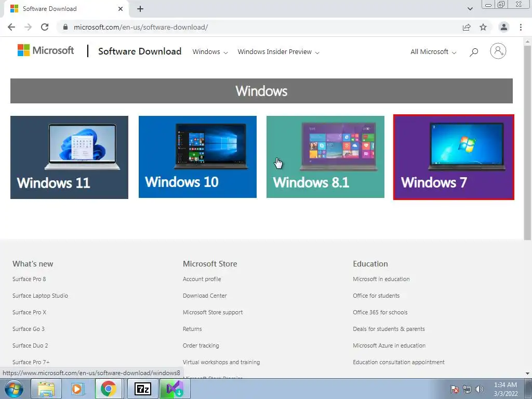Click the scrollbar down arrow
The height and width of the screenshot is (399, 532).
528,374
